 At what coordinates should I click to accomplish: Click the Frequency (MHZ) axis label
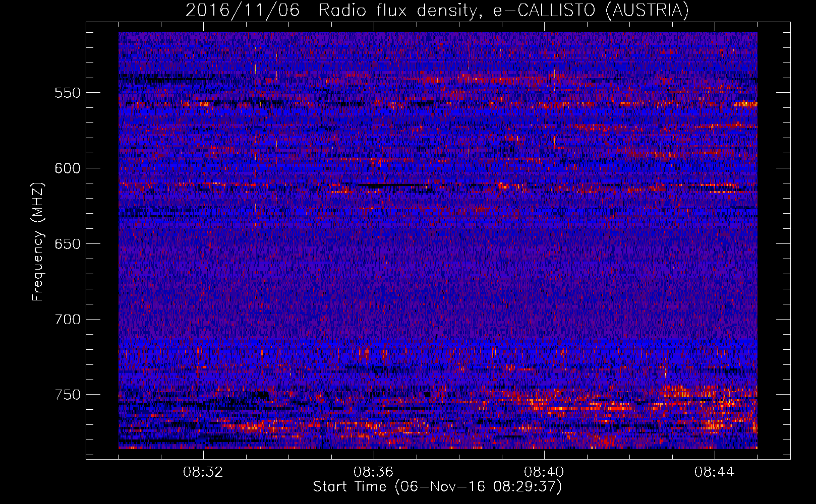38,242
